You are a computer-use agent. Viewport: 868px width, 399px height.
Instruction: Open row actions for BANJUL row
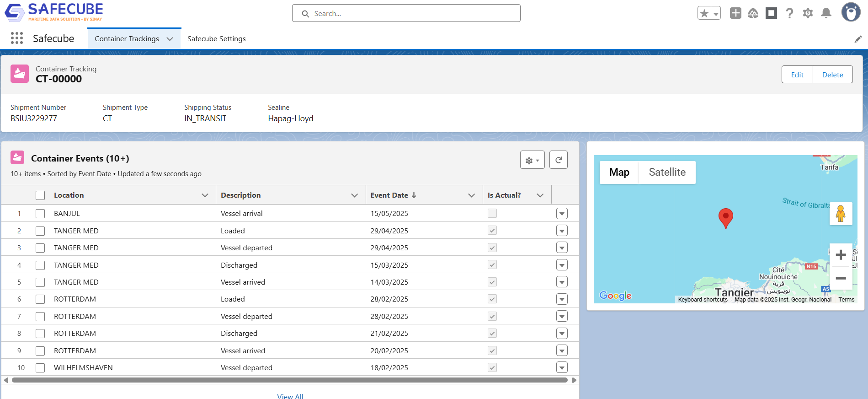562,214
